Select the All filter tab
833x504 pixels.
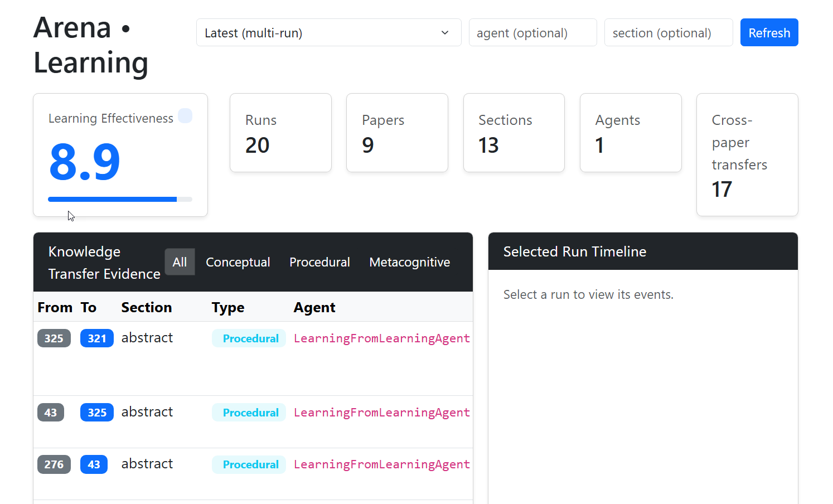[180, 262]
